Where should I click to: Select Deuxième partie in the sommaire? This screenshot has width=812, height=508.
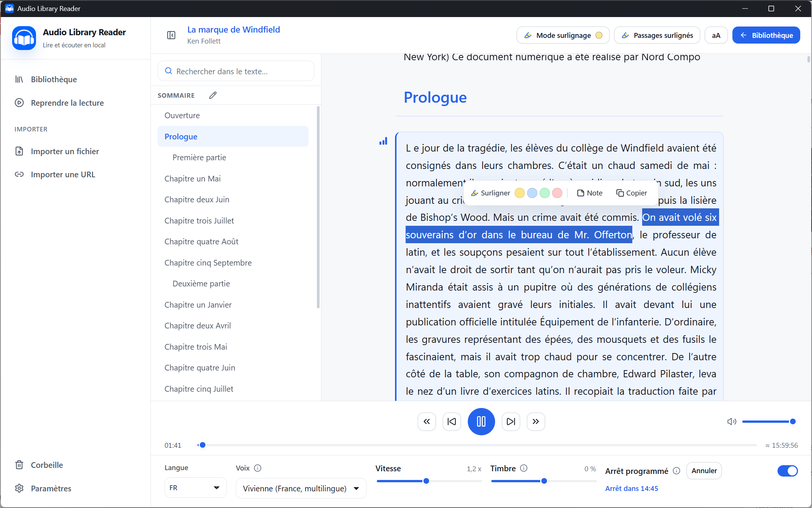[233, 284]
